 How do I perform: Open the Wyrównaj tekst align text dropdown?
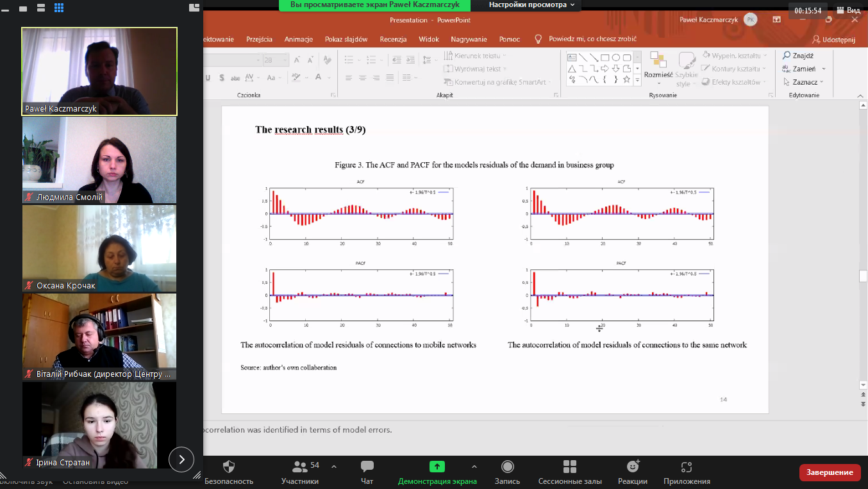pos(474,69)
